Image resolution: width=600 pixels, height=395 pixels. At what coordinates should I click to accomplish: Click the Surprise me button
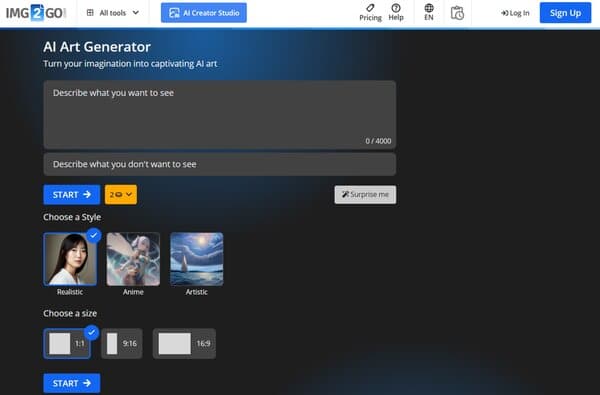[x=365, y=194]
